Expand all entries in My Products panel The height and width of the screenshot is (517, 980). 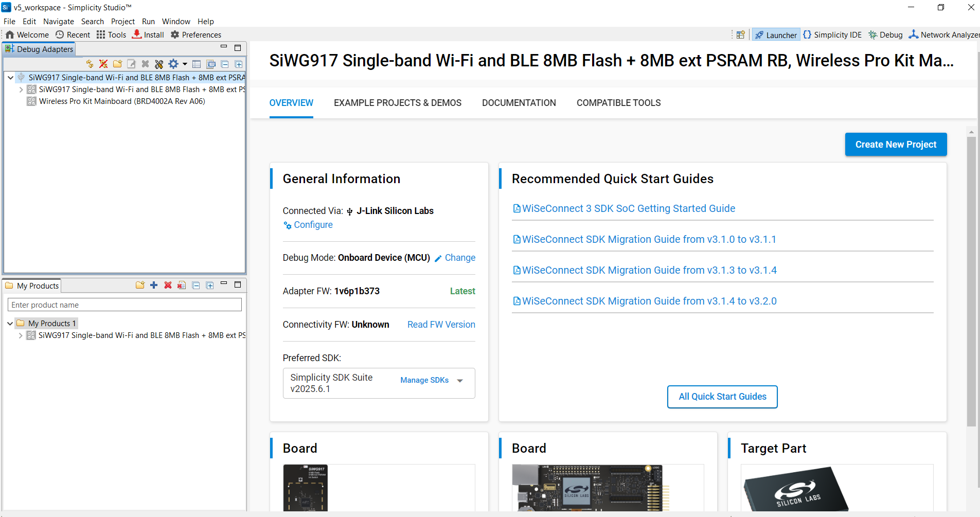(x=209, y=285)
